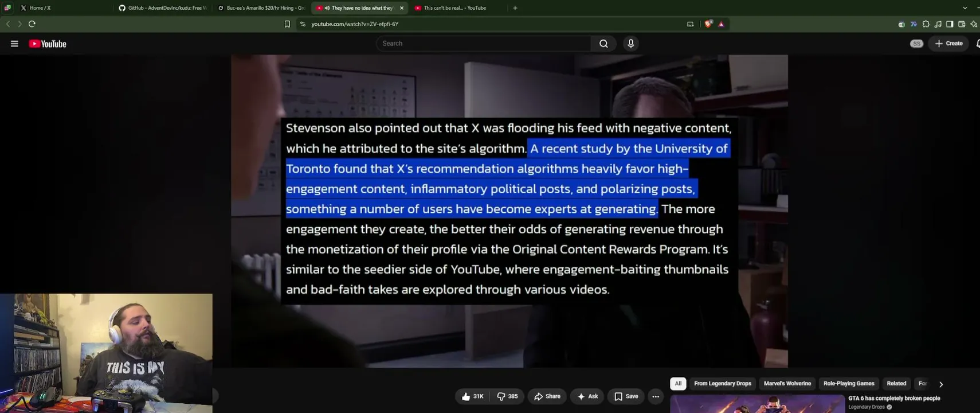Expand the tab search dropdown chevron
This screenshot has width=980, height=413.
[x=965, y=8]
